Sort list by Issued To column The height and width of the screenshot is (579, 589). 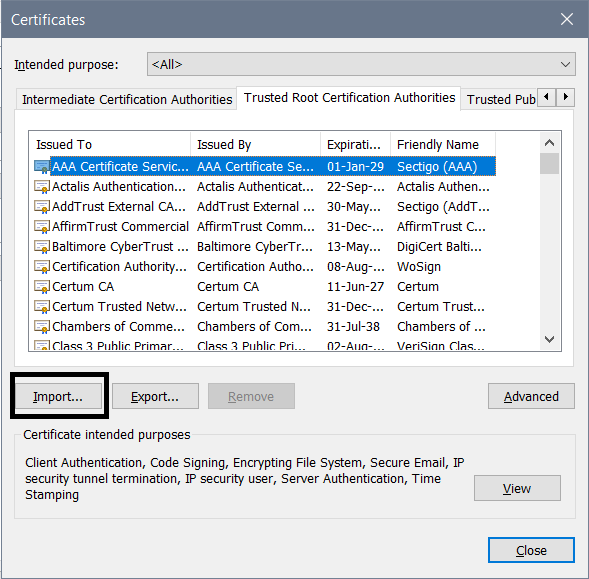(110, 144)
